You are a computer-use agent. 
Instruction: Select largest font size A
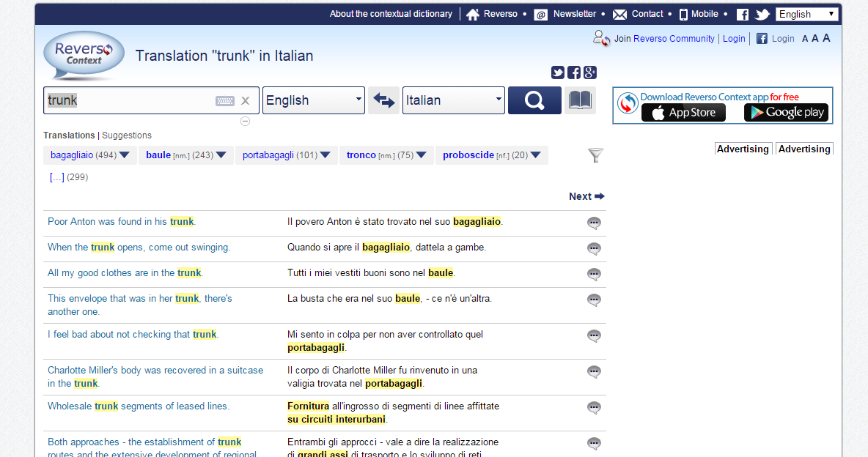click(x=826, y=38)
